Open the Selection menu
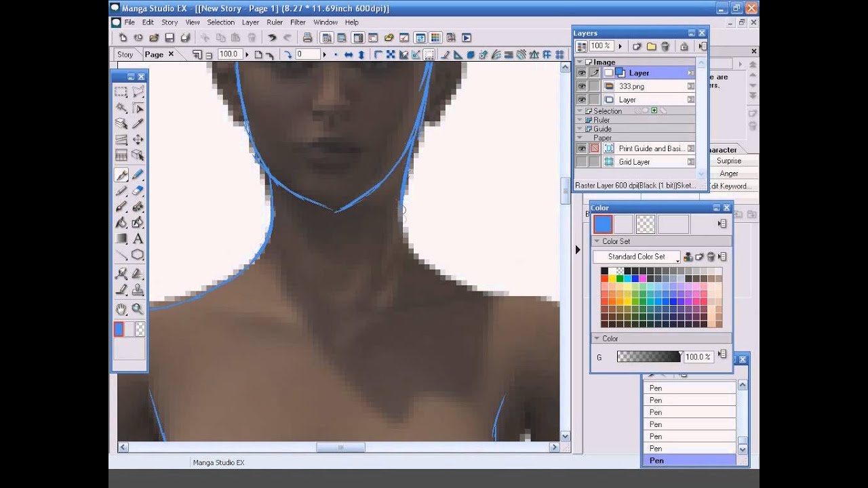 click(221, 22)
